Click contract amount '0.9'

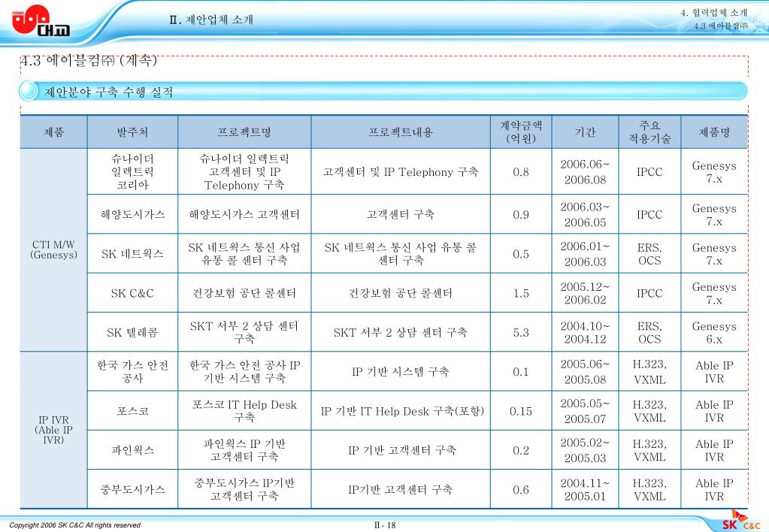(521, 214)
